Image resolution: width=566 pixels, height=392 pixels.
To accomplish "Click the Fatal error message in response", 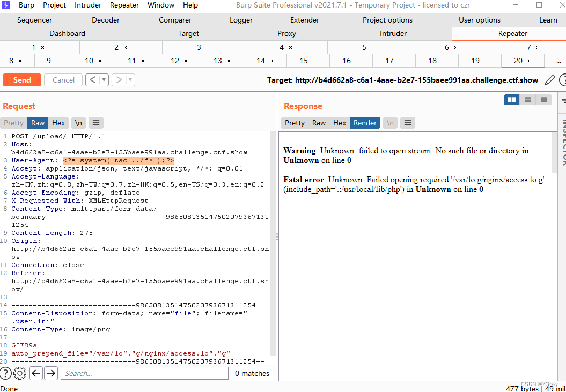I will [x=414, y=184].
